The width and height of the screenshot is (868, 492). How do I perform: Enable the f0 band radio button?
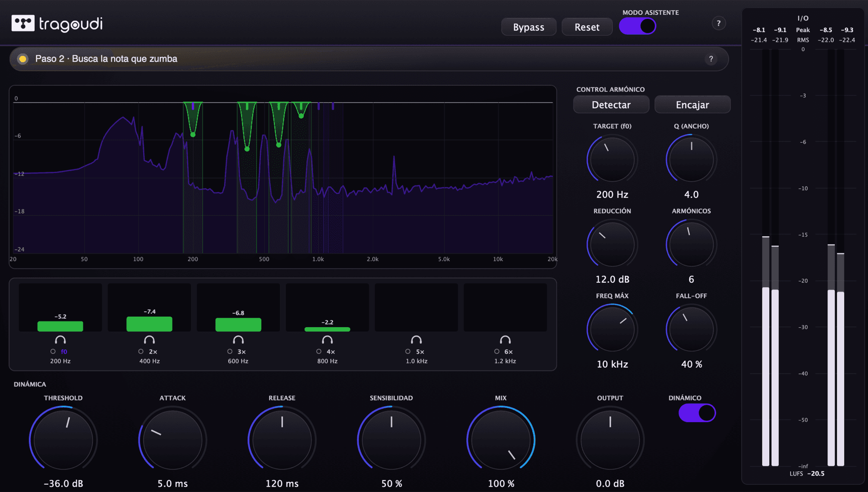tap(53, 351)
